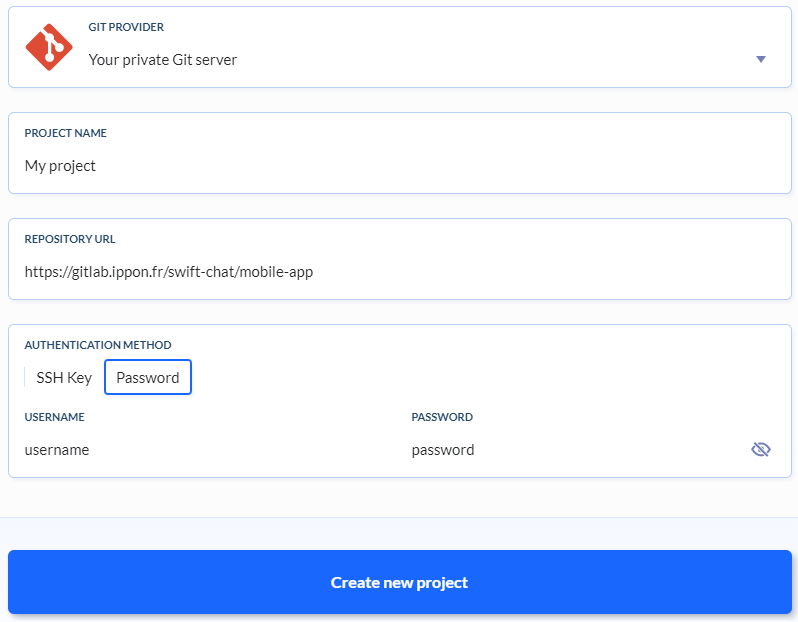Screen dimensions: 798x622
Task: Click the repository URL text field
Action: (x=169, y=271)
